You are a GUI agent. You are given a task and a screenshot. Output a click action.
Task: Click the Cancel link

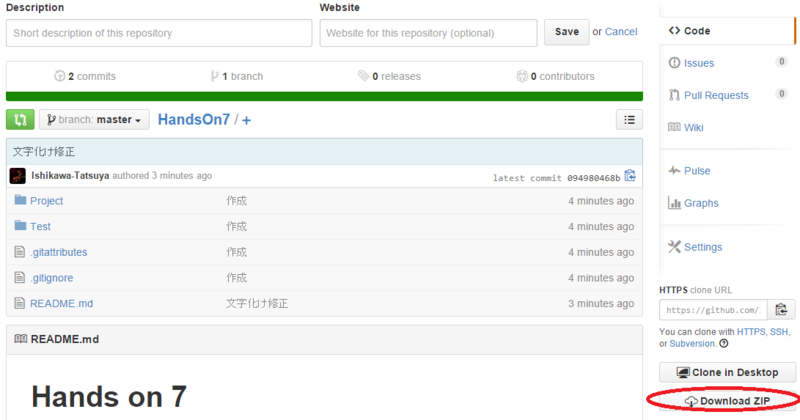point(621,32)
